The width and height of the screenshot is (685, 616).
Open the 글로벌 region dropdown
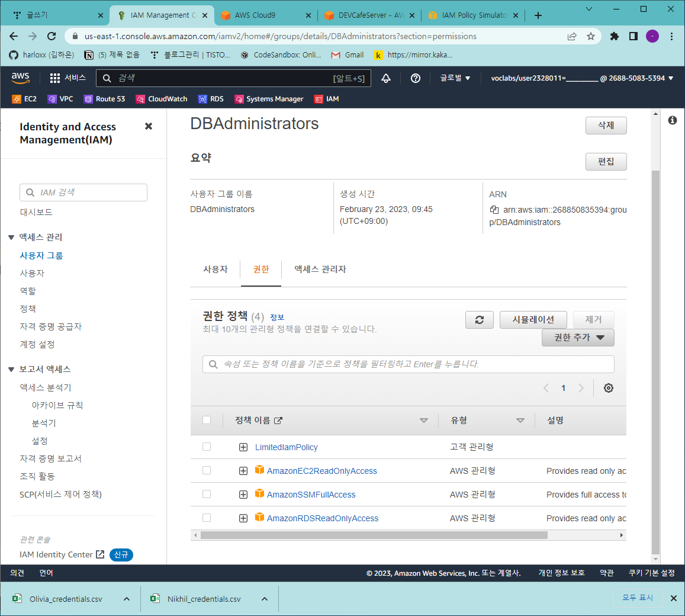click(455, 78)
